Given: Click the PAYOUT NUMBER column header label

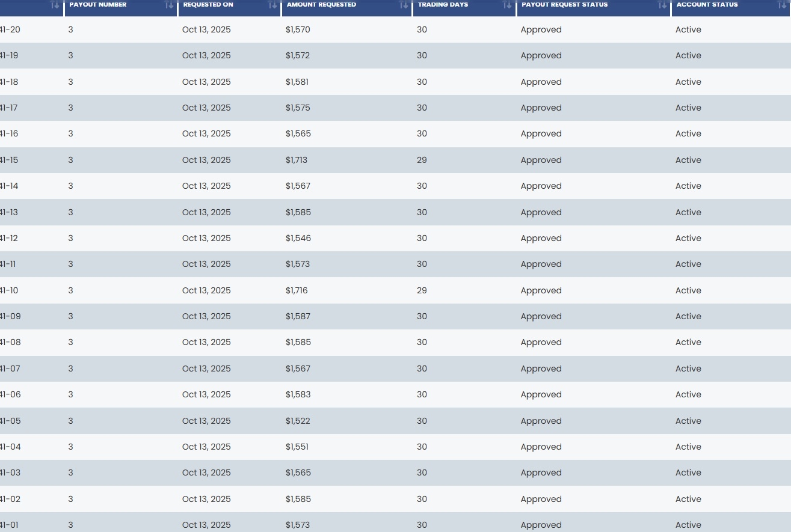Looking at the screenshot, I should [x=98, y=4].
